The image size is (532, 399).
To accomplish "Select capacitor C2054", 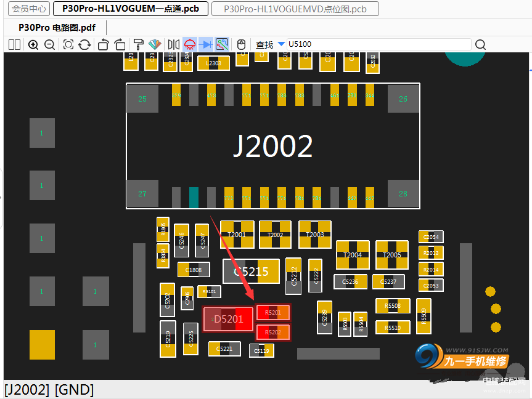I will click(431, 237).
